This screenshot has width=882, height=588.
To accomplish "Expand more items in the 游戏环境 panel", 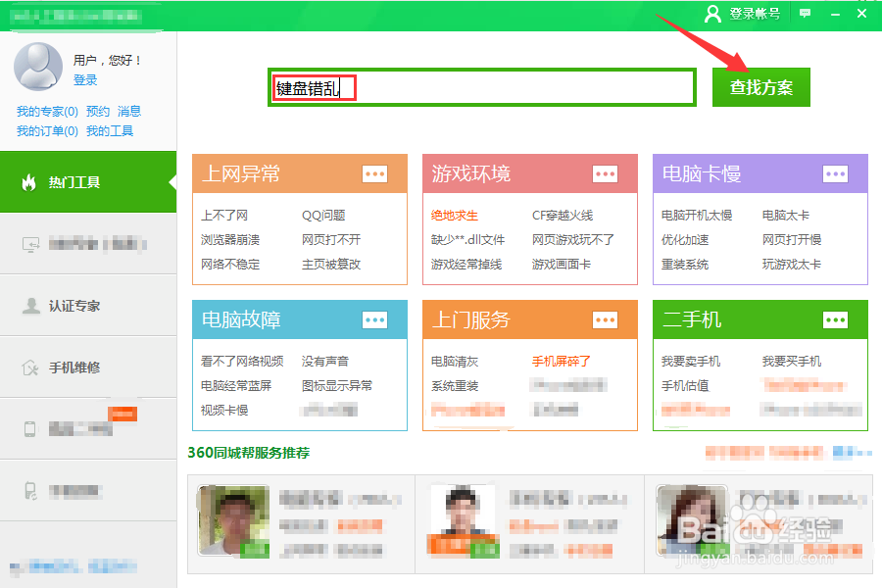I will click(606, 173).
